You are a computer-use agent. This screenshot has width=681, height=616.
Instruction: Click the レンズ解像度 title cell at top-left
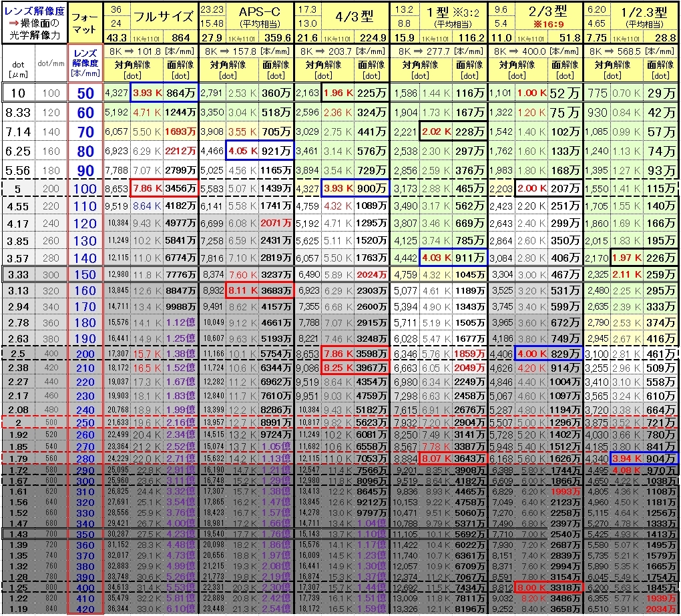[x=34, y=23]
